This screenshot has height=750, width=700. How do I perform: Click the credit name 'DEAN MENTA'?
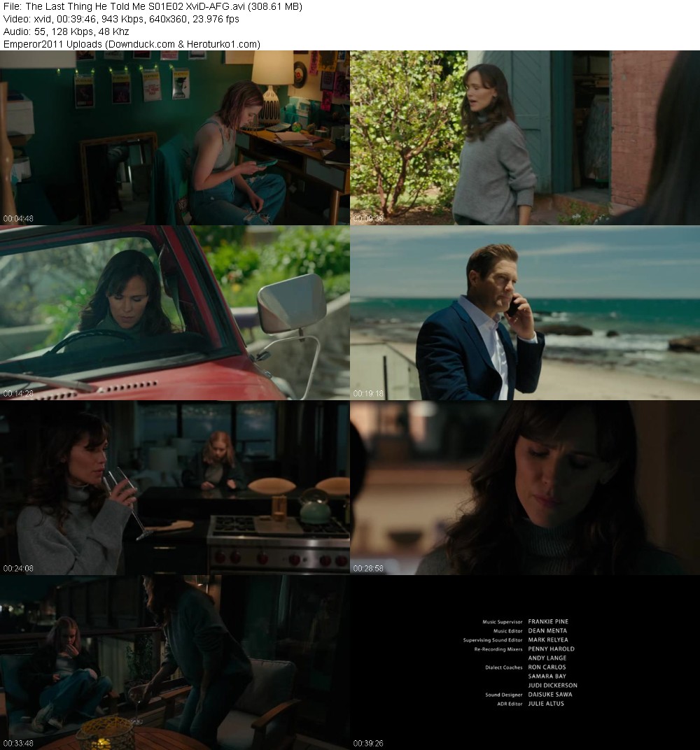tap(547, 631)
